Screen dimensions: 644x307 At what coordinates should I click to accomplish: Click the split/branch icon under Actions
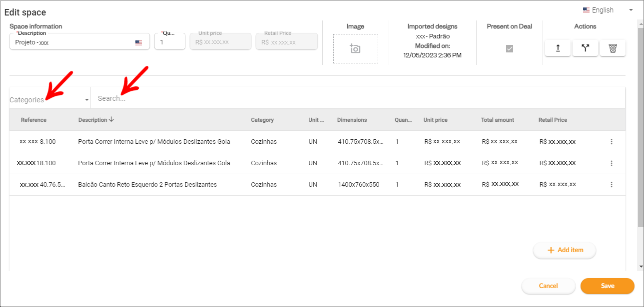click(585, 48)
